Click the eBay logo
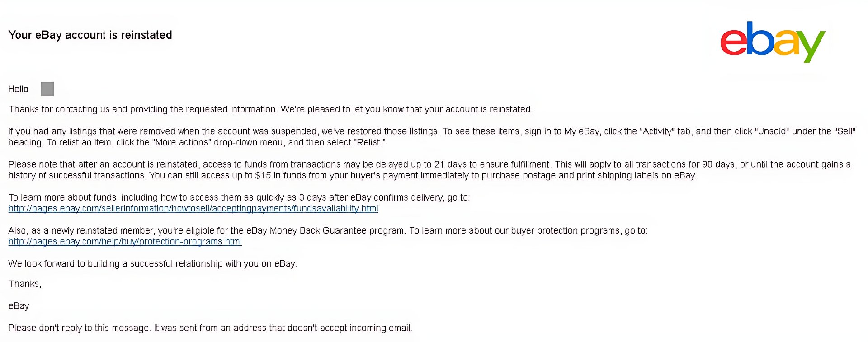Viewport: 868px width, 342px height. click(772, 42)
